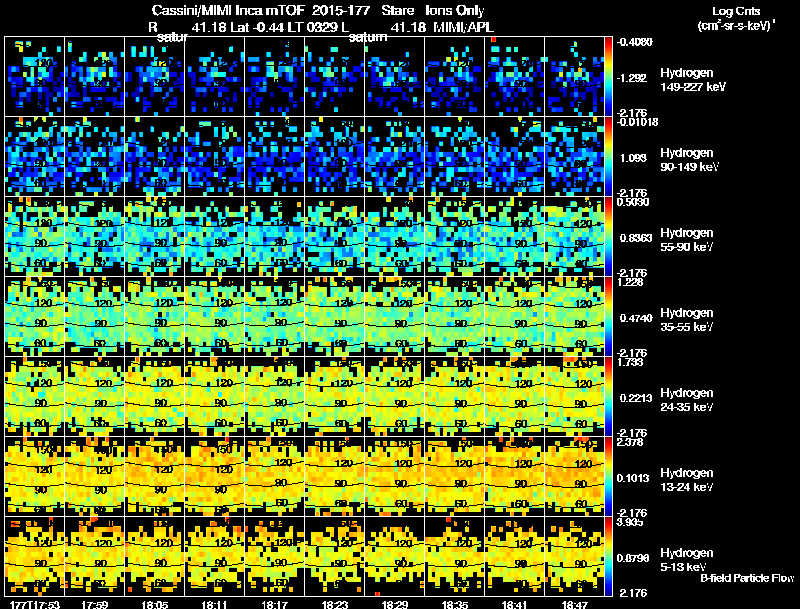Screen dimensions: 800x609
Task: Select the 13-24 keV panel at 17:53
Action: [35, 477]
